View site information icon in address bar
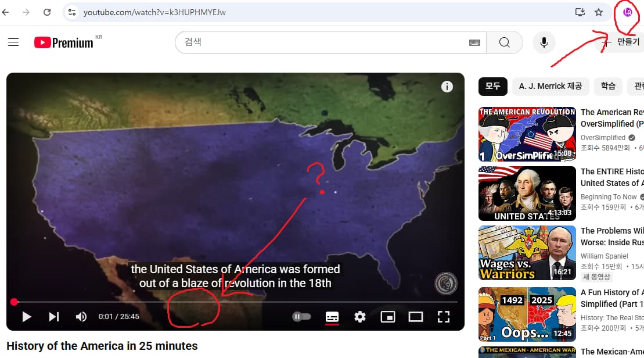 (72, 12)
